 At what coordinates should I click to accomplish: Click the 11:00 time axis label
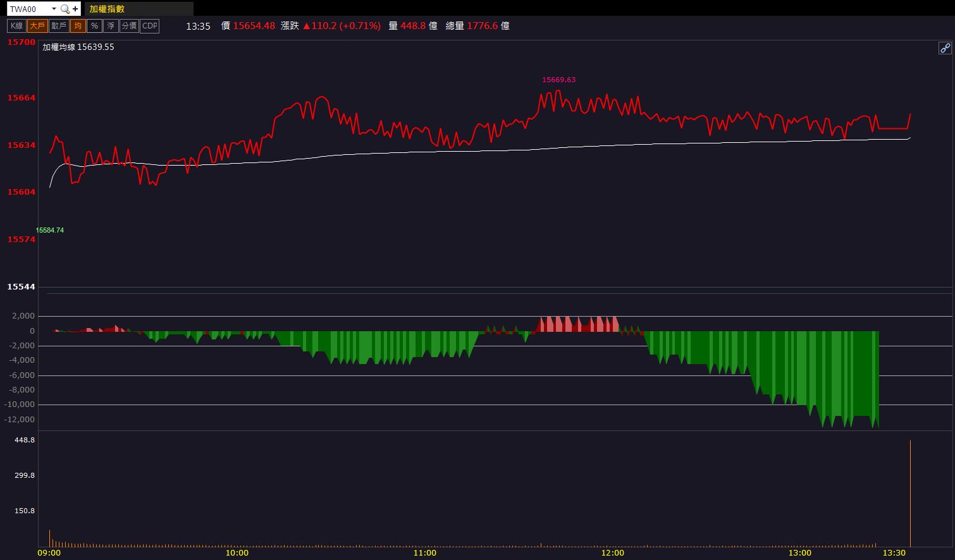(x=424, y=553)
